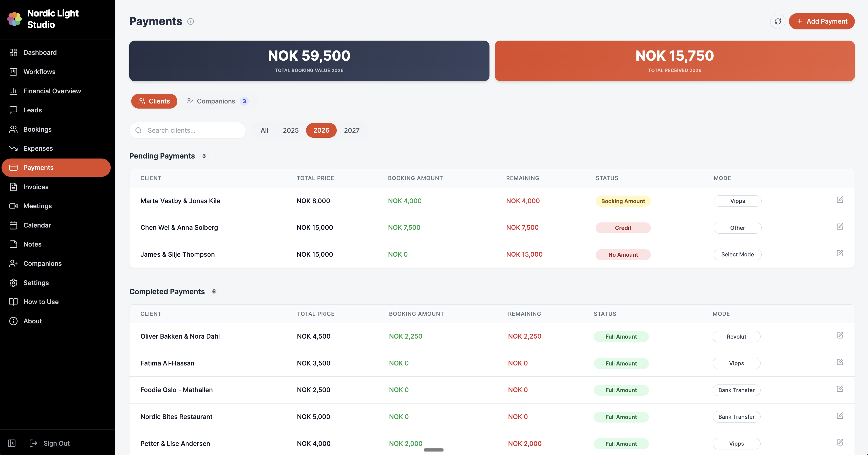868x455 pixels.
Task: Open the Calendar page in sidebar
Action: pos(37,225)
